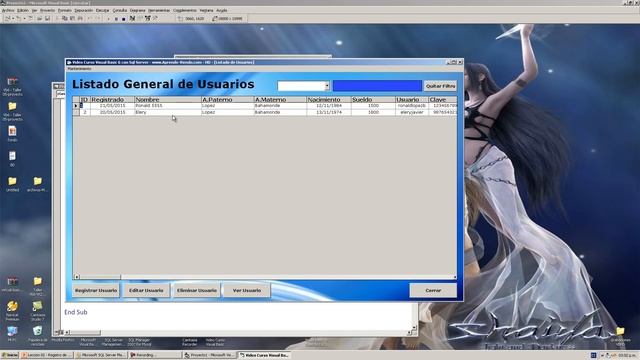The image size is (640, 360).
Task: Click the Quitar Filtro button
Action: pyautogui.click(x=440, y=86)
